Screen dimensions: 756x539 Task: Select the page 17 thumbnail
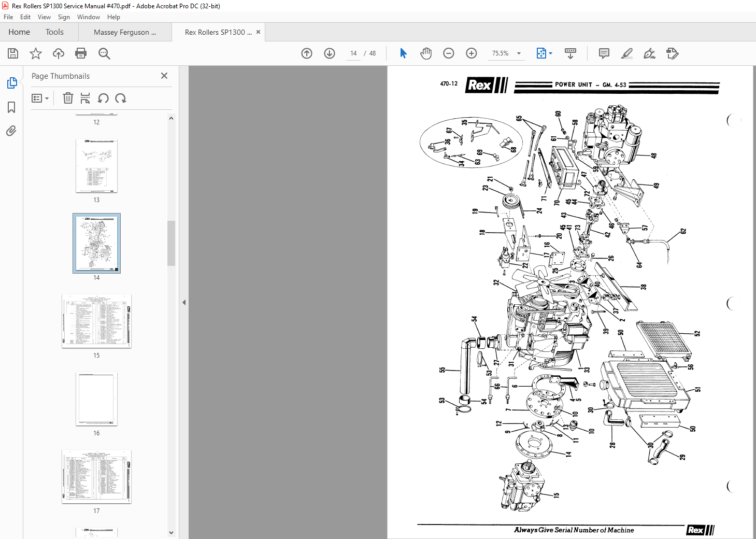[96, 476]
